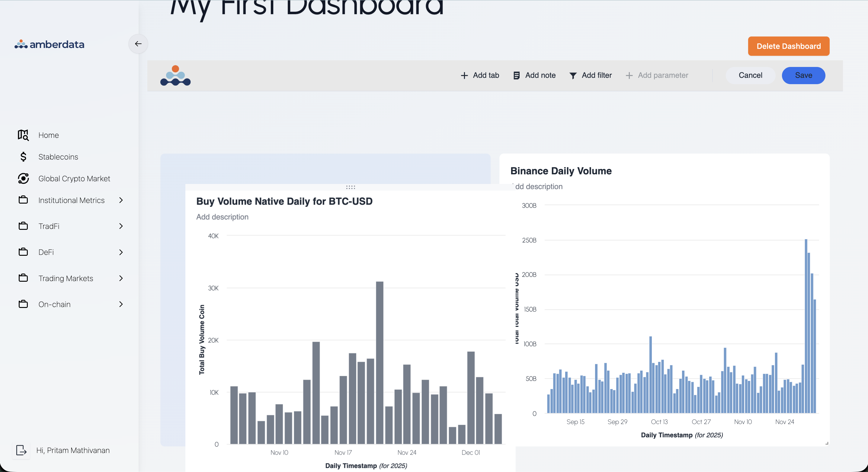Grab the drag handle above Buy Volume card
The height and width of the screenshot is (472, 868).
(351, 187)
